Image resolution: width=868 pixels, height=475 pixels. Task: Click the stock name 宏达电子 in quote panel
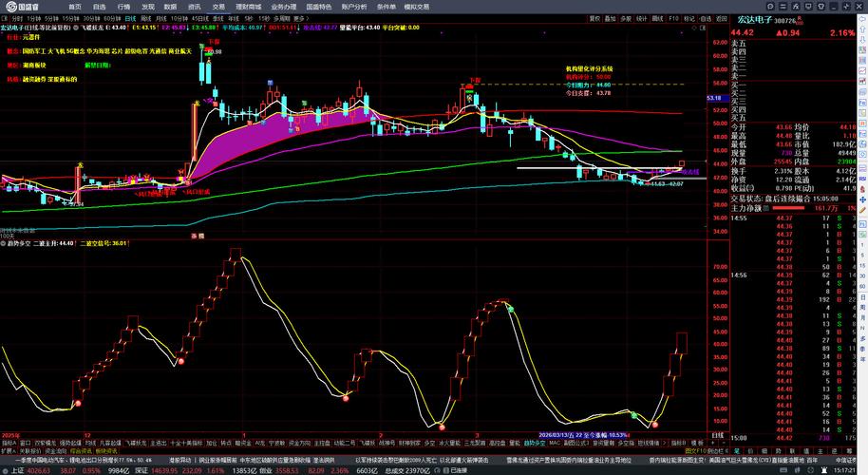coord(755,20)
